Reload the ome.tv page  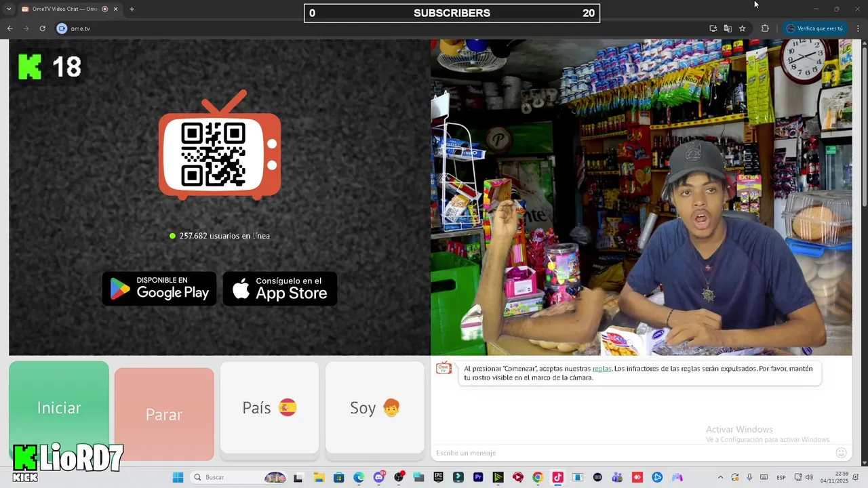click(42, 28)
